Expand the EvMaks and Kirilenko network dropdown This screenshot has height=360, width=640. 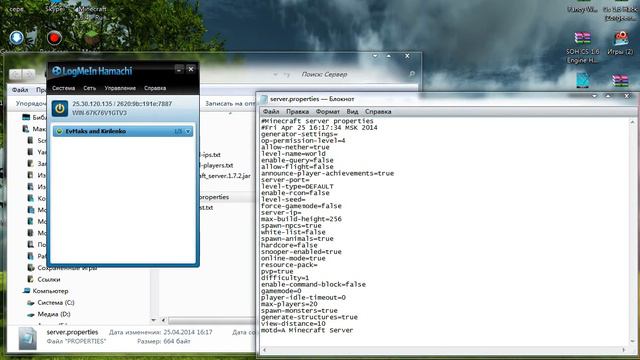tap(188, 131)
